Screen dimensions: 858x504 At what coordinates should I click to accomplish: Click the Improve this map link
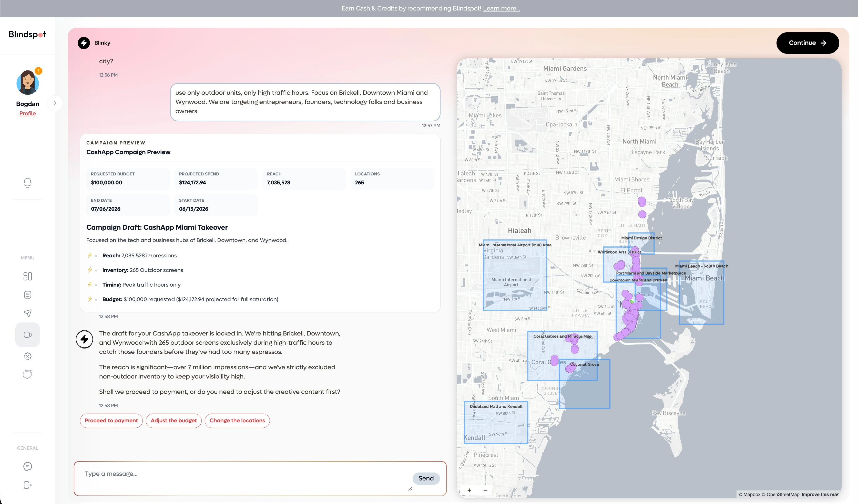point(820,495)
